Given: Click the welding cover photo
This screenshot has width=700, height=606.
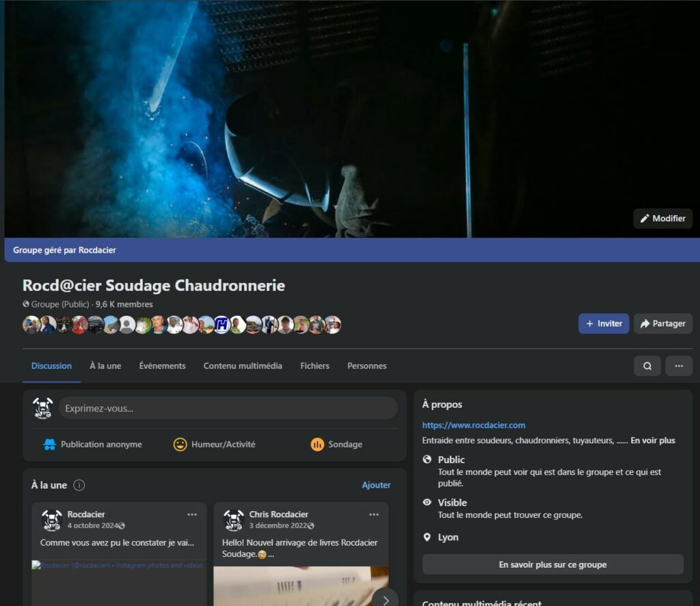Looking at the screenshot, I should click(x=352, y=119).
